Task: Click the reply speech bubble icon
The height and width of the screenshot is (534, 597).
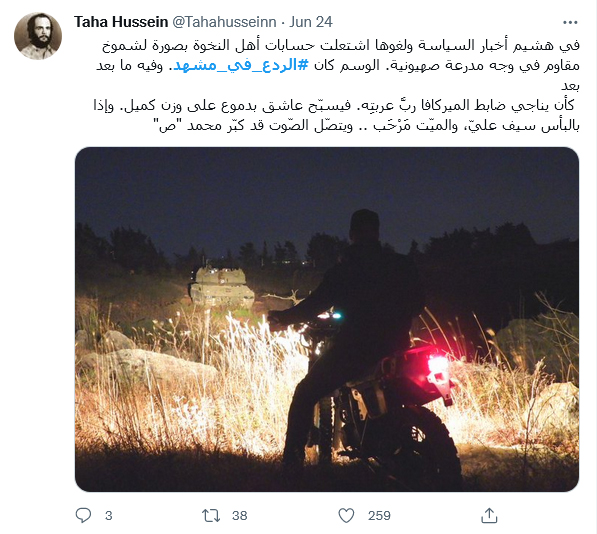Action: click(83, 515)
